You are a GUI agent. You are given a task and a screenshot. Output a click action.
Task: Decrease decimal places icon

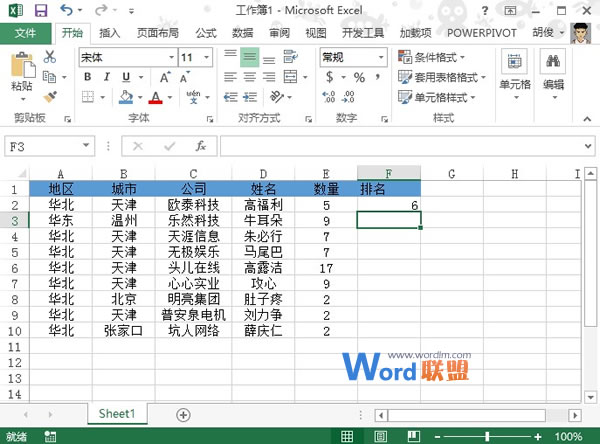(348, 97)
